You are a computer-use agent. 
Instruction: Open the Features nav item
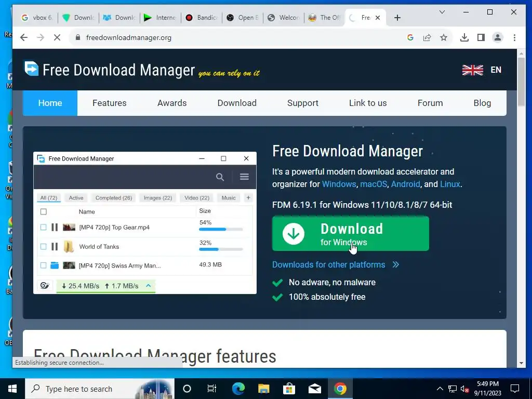tap(109, 103)
